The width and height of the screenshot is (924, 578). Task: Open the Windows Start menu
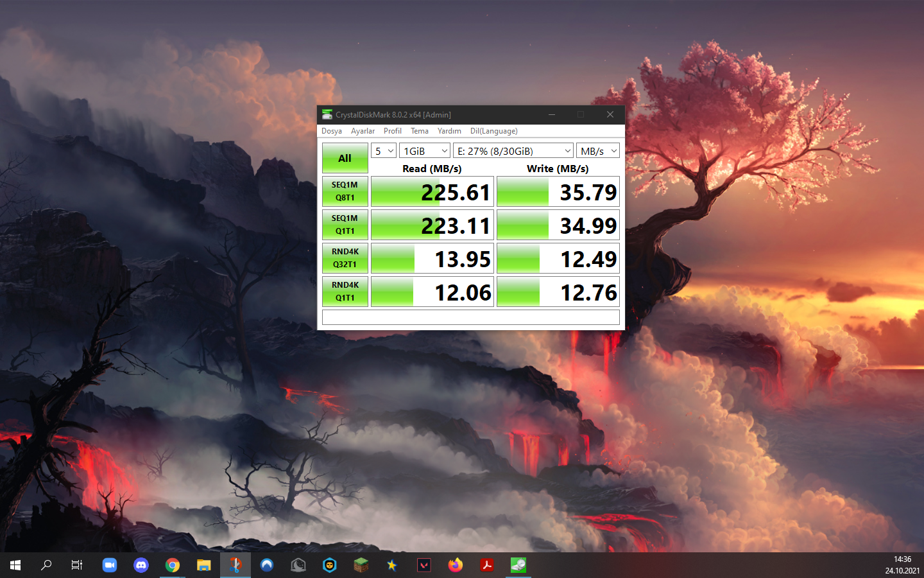coord(15,565)
